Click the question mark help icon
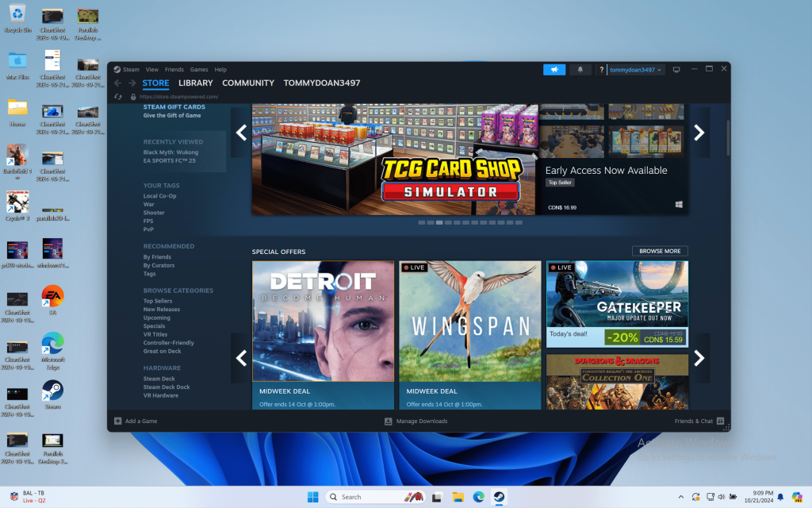 [x=602, y=70]
